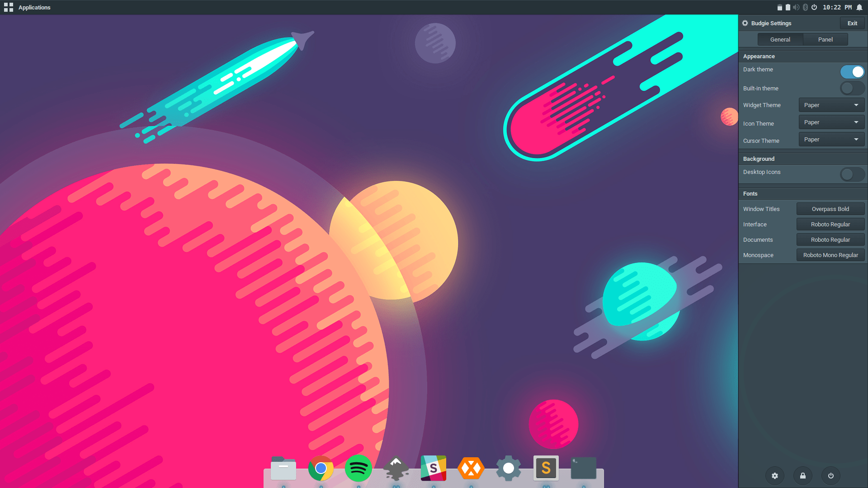Click the Dark theme label
This screenshot has height=488, width=868.
pyautogui.click(x=758, y=69)
